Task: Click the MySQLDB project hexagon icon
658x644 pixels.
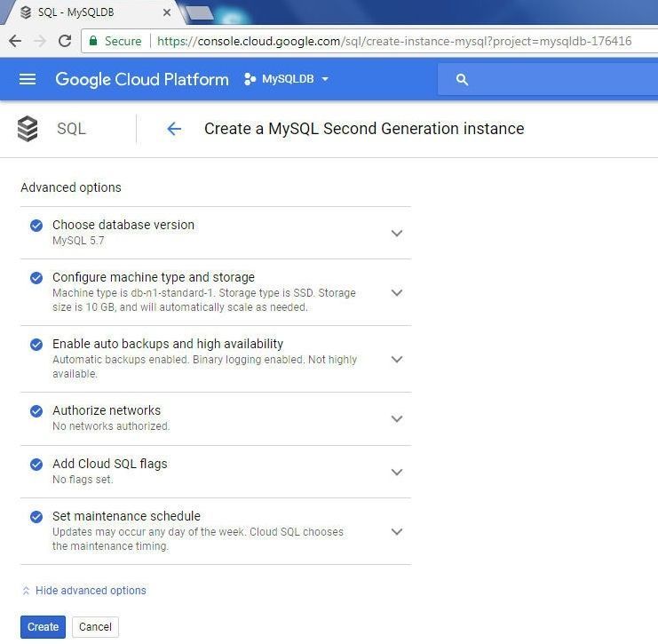Action: [x=250, y=79]
